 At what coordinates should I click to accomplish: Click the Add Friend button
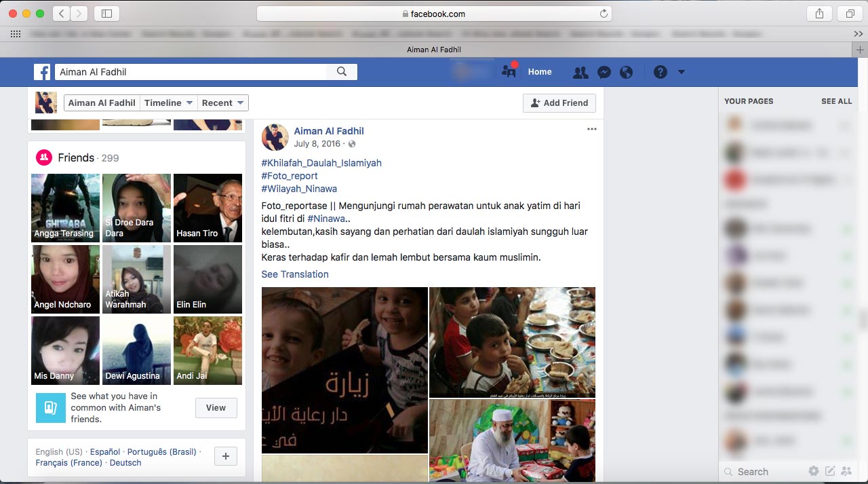[x=559, y=103]
